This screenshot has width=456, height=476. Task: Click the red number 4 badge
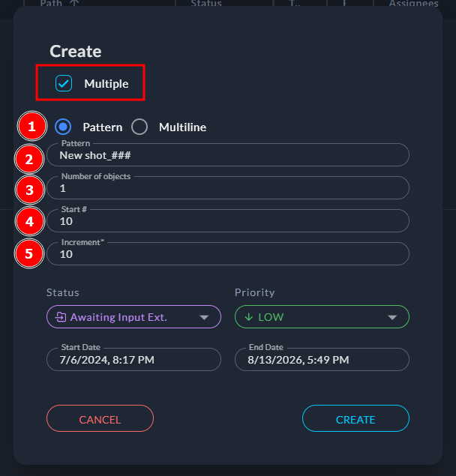pyautogui.click(x=29, y=222)
